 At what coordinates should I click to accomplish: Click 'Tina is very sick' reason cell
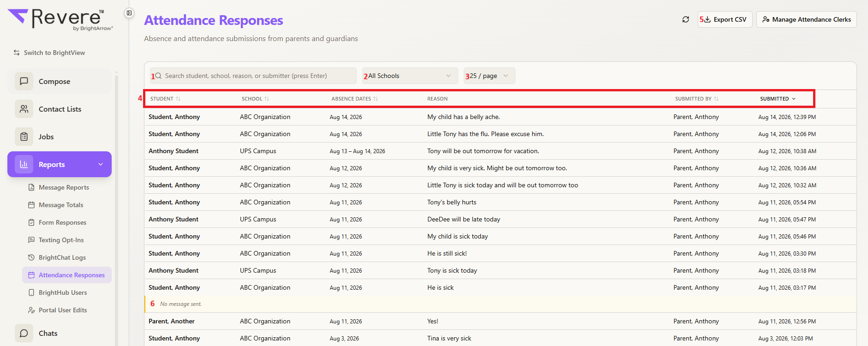[x=449, y=339]
